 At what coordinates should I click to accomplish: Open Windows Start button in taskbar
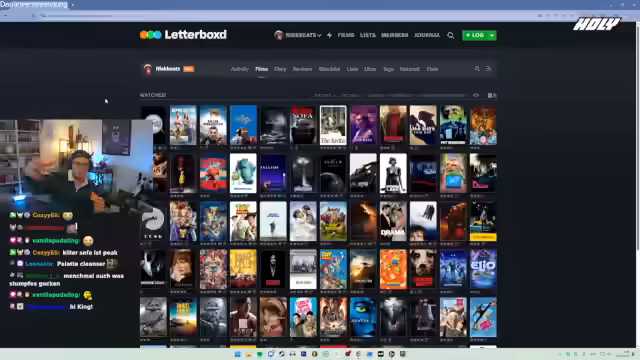pyautogui.click(x=238, y=354)
